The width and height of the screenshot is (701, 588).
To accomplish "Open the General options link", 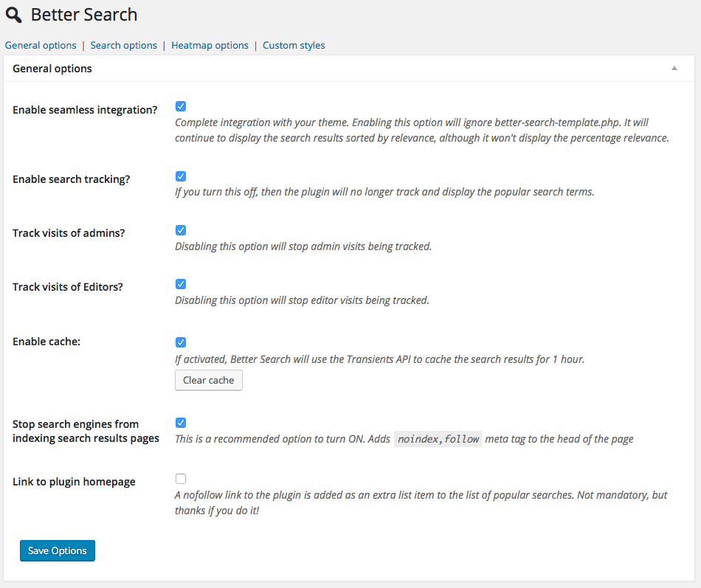I will [x=41, y=45].
